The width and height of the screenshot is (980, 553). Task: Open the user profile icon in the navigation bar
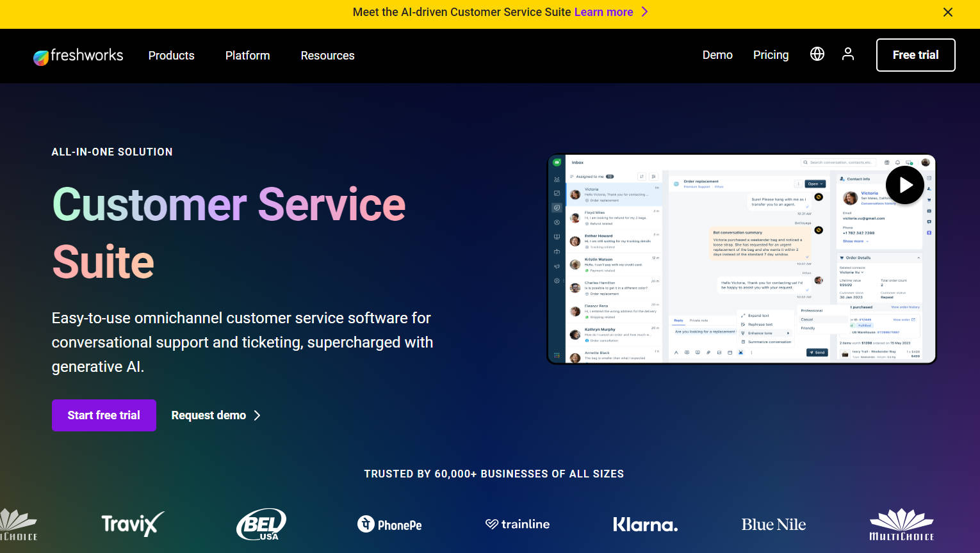tap(848, 54)
